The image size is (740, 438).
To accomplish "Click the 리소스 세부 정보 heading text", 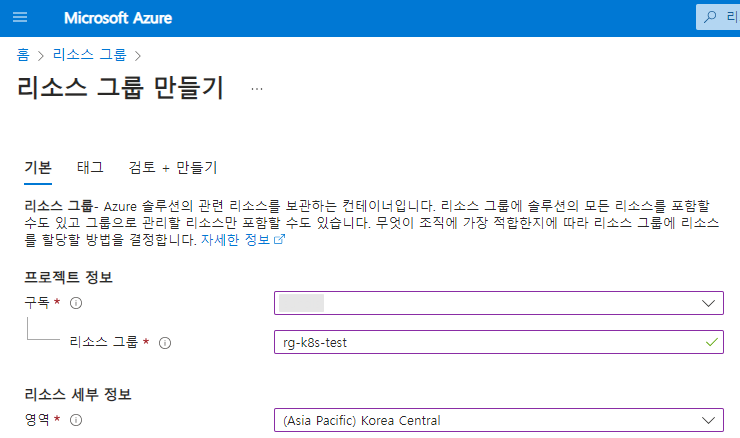I will tap(78, 395).
